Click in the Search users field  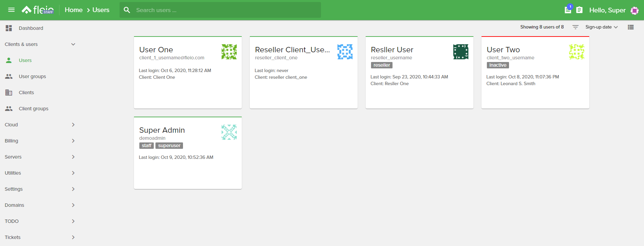(225, 10)
